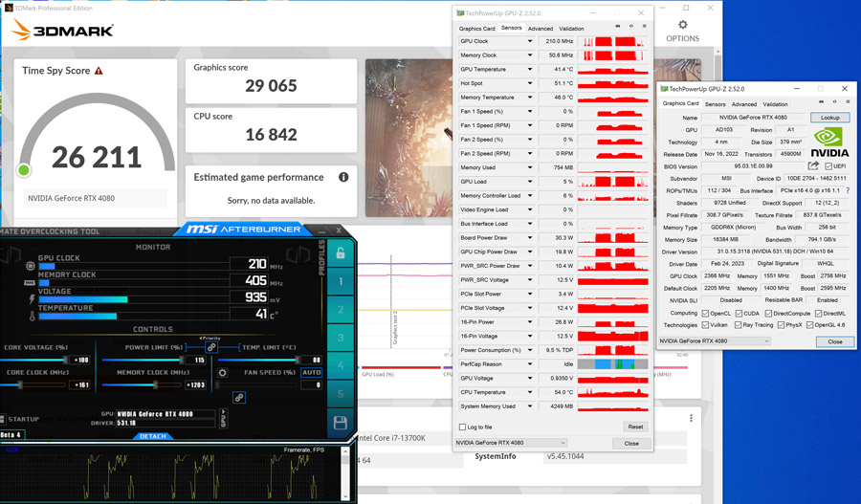The height and width of the screenshot is (504, 861).
Task: Expand PerfCap Reason sensor dropdown
Action: tap(530, 364)
